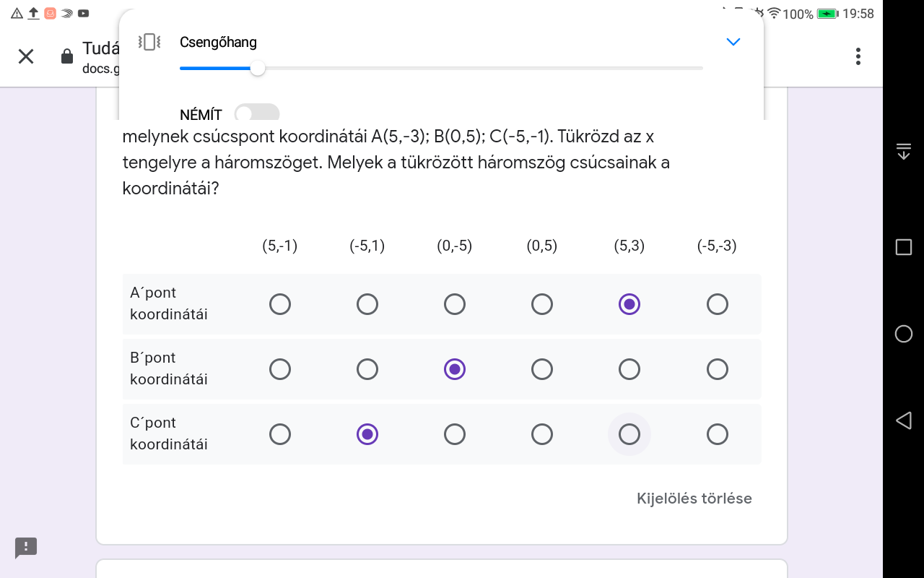This screenshot has width=924, height=578.
Task: Click Kijelölés törlése to clear selection
Action: tap(694, 499)
